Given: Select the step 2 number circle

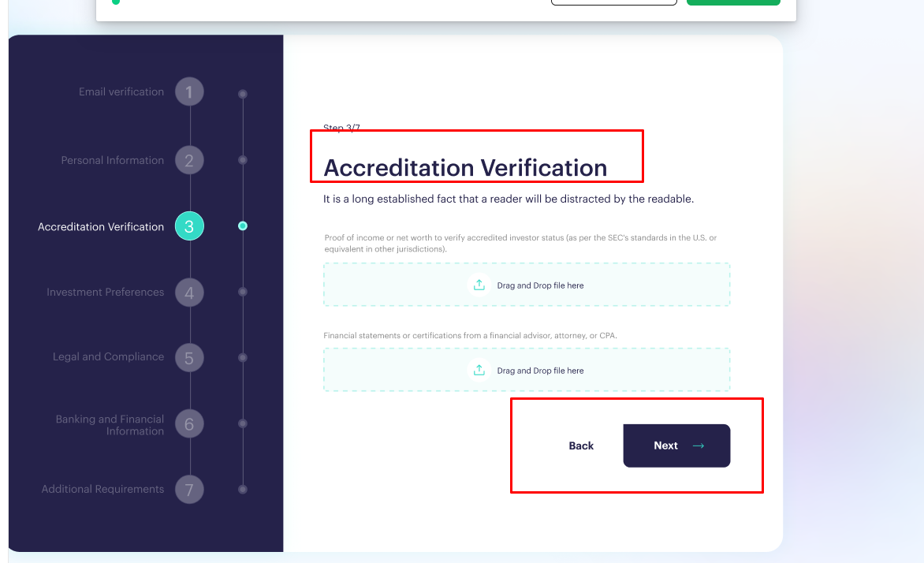Looking at the screenshot, I should tap(189, 160).
